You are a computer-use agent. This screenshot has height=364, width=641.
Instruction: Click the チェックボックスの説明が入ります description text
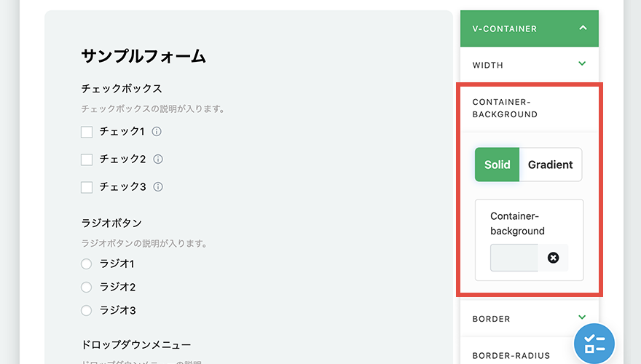(153, 109)
